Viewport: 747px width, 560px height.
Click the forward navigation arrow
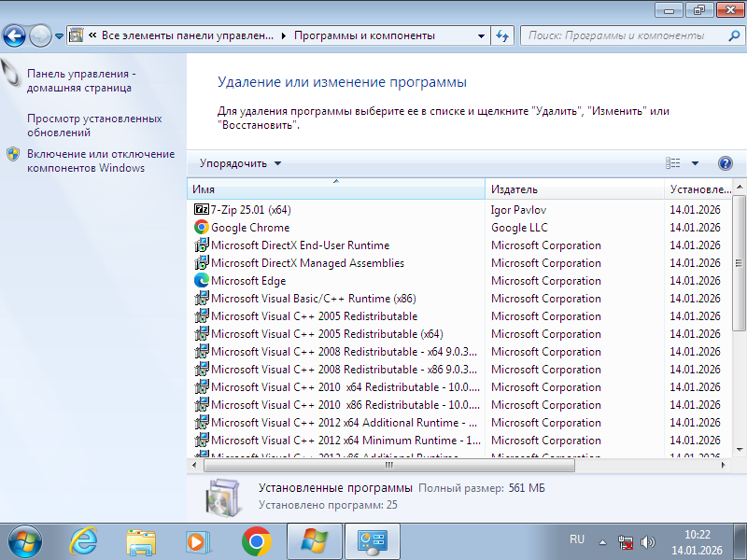pyautogui.click(x=40, y=35)
